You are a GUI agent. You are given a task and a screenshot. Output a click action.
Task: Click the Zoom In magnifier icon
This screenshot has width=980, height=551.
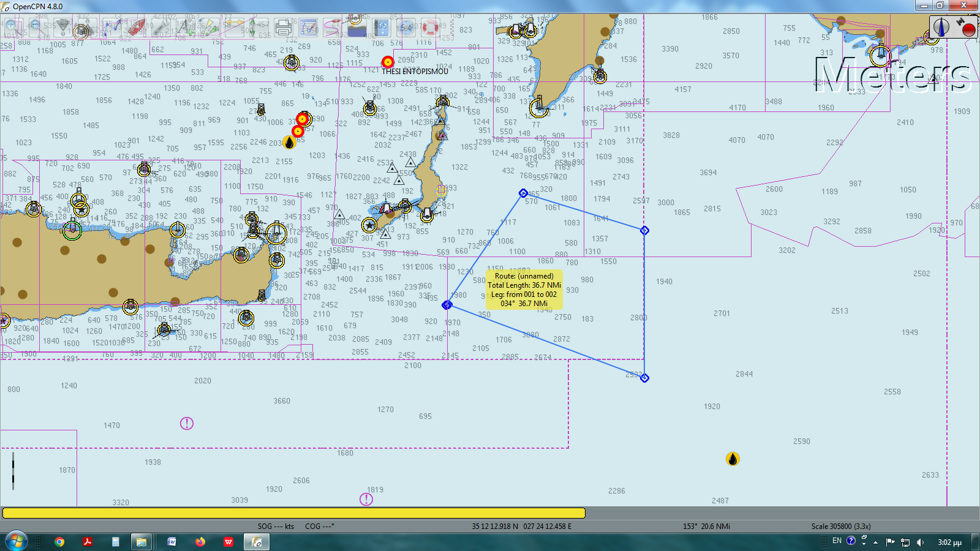coord(12,27)
